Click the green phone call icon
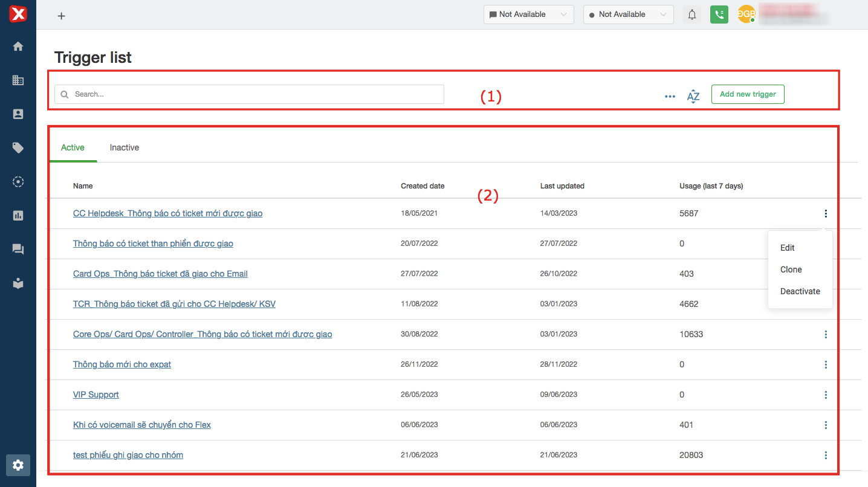 click(719, 15)
